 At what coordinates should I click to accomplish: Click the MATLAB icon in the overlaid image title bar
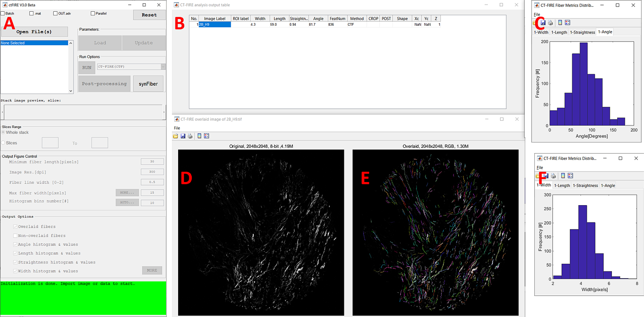click(177, 119)
